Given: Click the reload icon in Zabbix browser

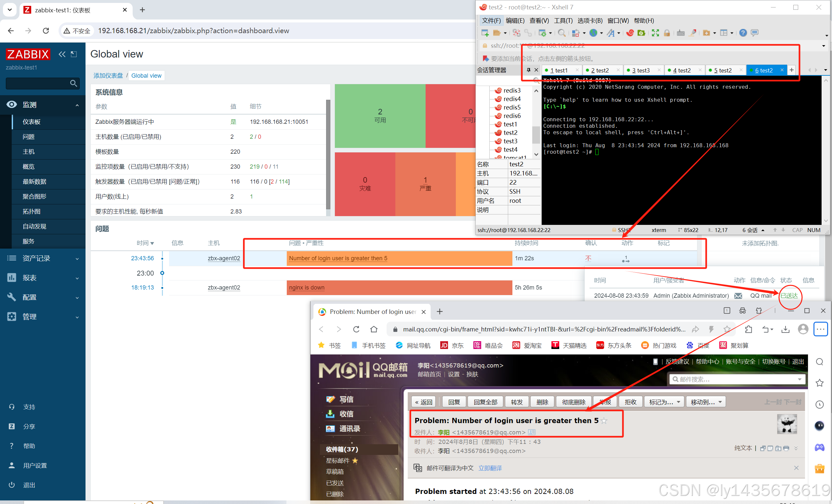Looking at the screenshot, I should (46, 31).
